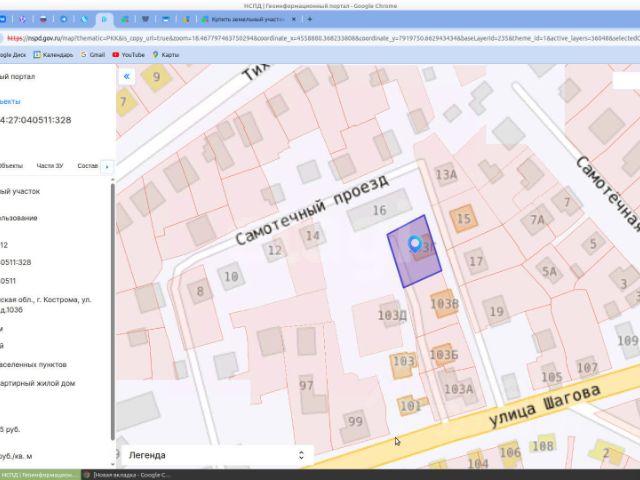Switch to the 'Объекты' sidebar tab
This screenshot has height=480, width=640.
tap(11, 166)
